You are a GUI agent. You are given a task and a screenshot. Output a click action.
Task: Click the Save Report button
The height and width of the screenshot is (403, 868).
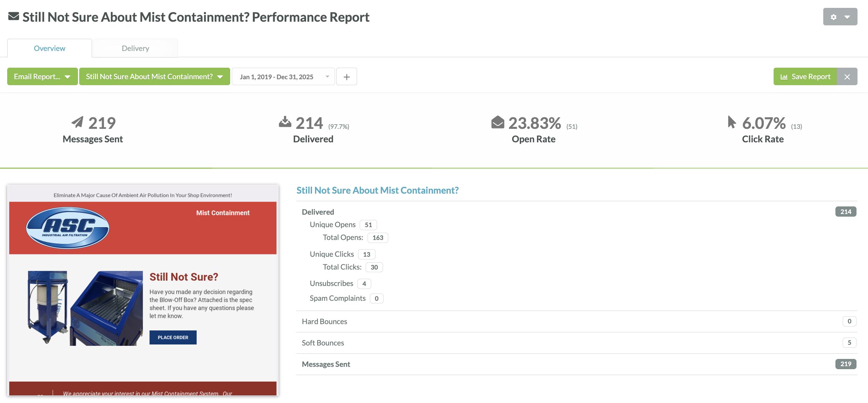click(805, 77)
